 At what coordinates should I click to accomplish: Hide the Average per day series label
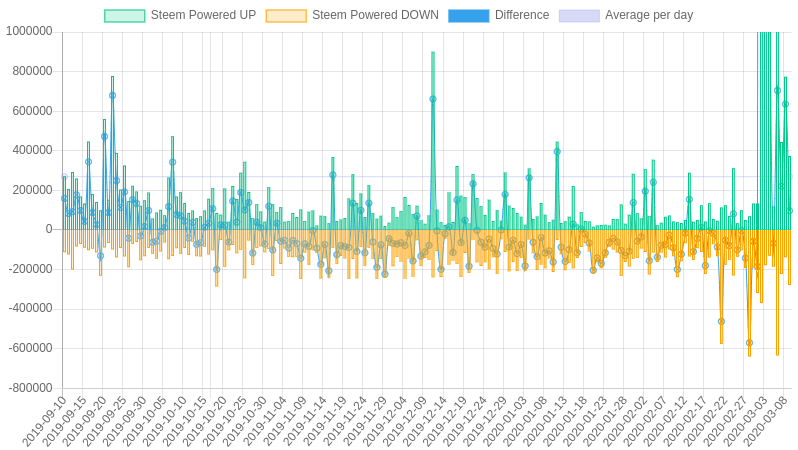pyautogui.click(x=649, y=15)
